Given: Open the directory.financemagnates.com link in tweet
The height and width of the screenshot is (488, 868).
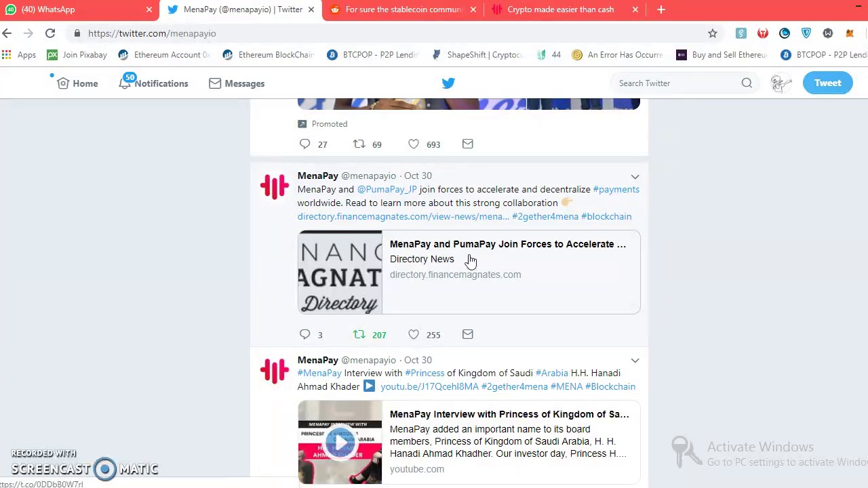Looking at the screenshot, I should point(403,216).
